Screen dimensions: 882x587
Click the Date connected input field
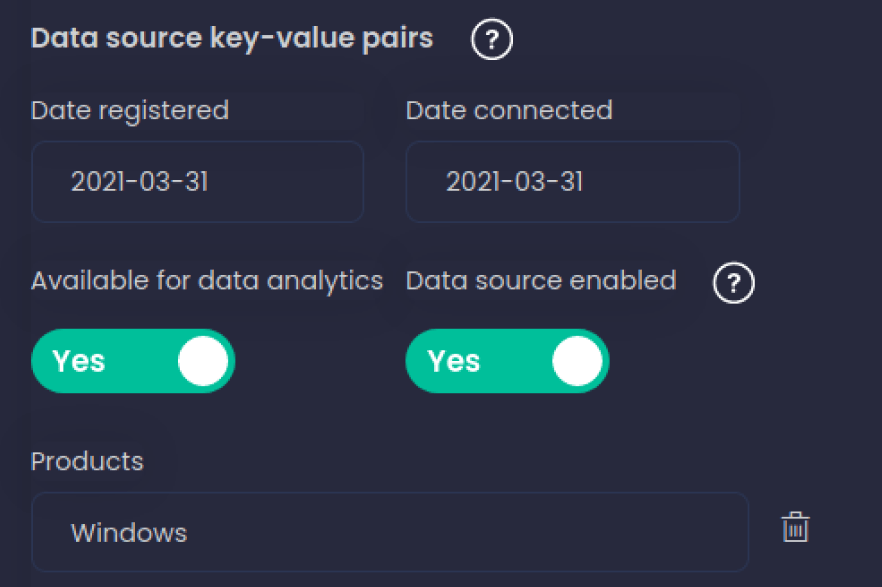coord(572,181)
